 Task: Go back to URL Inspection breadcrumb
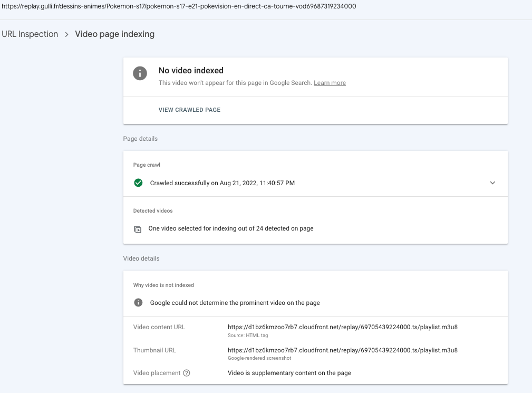30,34
